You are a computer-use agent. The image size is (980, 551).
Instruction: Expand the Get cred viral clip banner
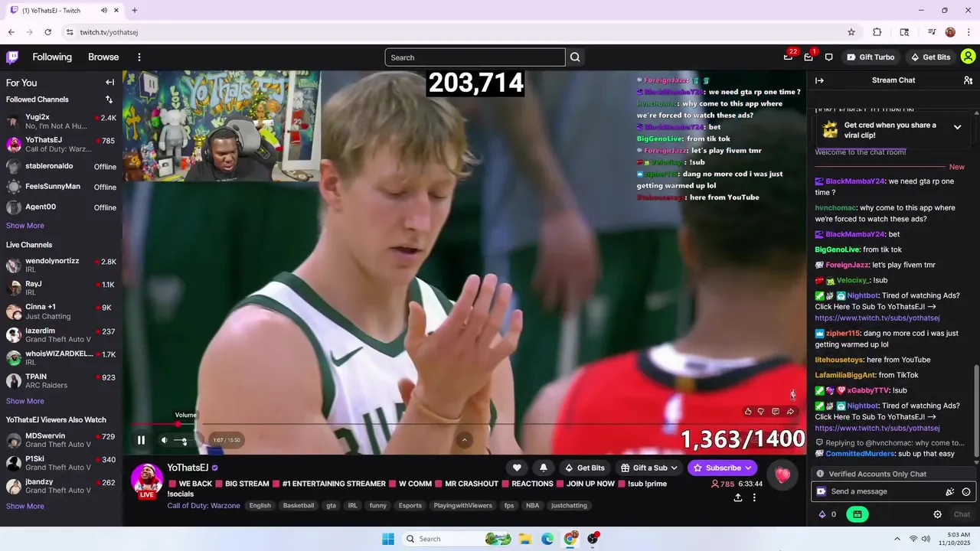click(957, 127)
